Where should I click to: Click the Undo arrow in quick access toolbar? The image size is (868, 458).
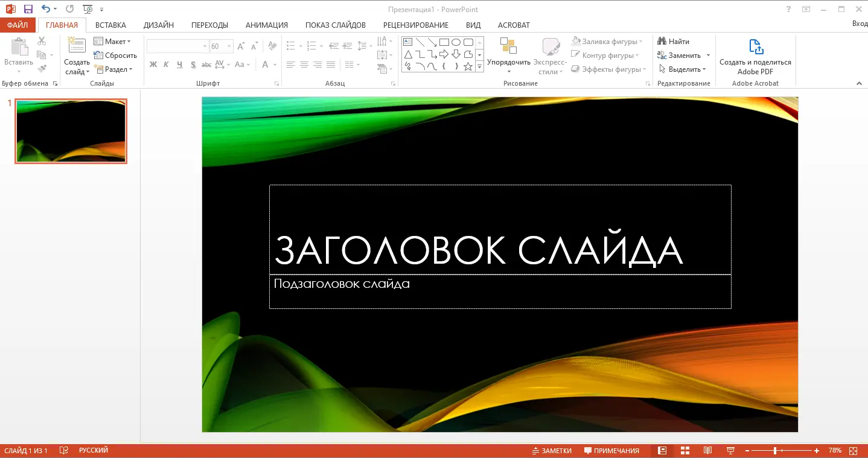(46, 9)
